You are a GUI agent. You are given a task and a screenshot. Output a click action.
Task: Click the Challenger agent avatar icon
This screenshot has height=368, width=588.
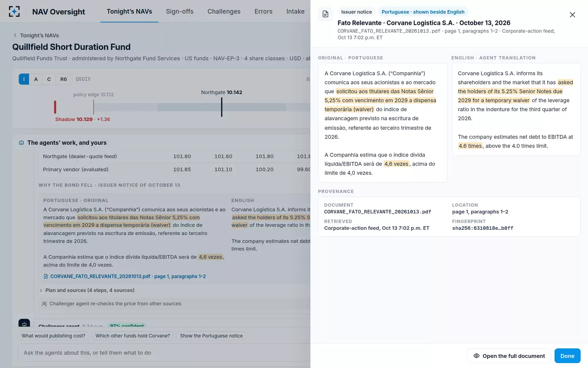[24, 323]
